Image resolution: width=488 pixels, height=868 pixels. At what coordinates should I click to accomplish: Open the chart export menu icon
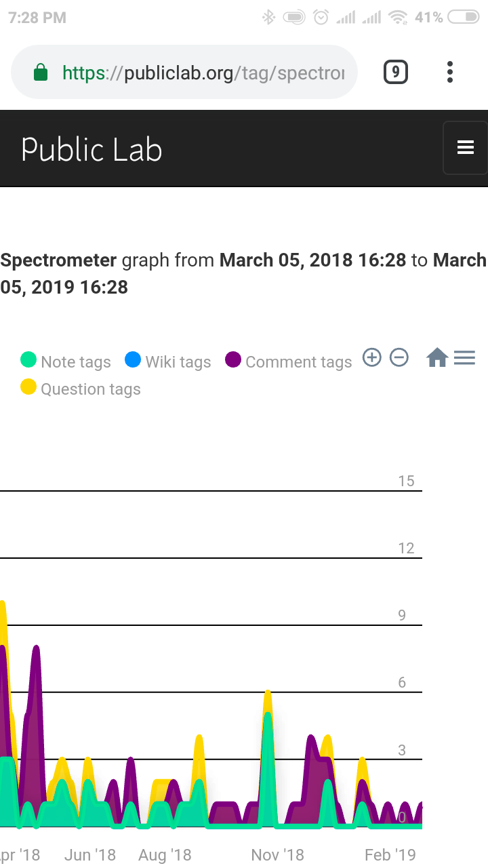pyautogui.click(x=464, y=357)
